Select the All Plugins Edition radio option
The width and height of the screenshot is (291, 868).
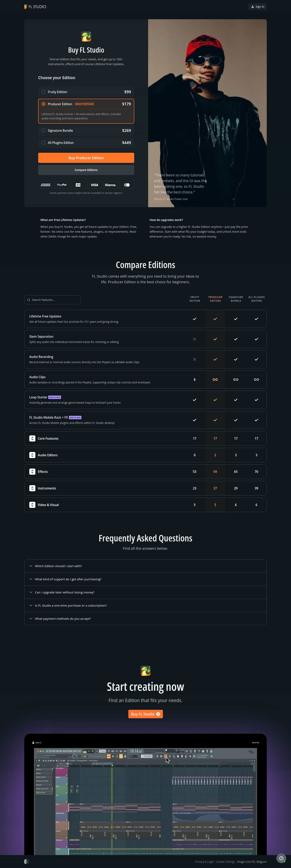click(x=43, y=143)
